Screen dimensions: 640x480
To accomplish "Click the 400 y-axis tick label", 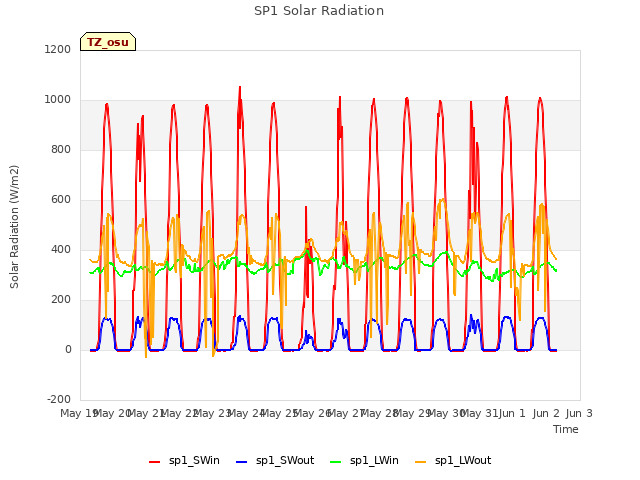I will pyautogui.click(x=61, y=249).
